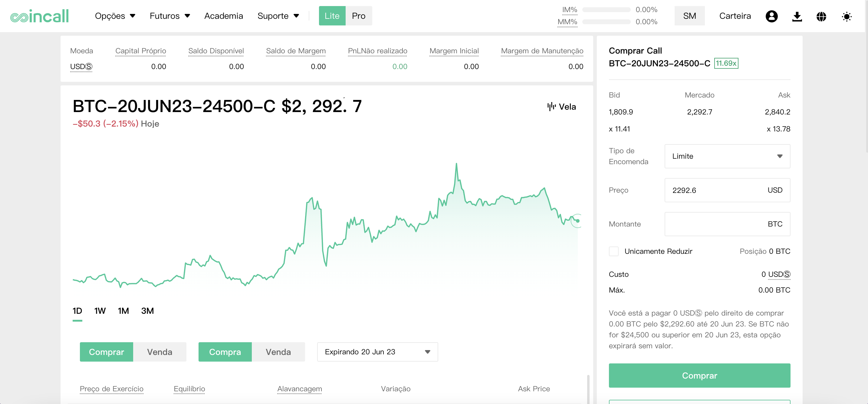Open the Carteira page
This screenshot has width=868, height=404.
[735, 16]
